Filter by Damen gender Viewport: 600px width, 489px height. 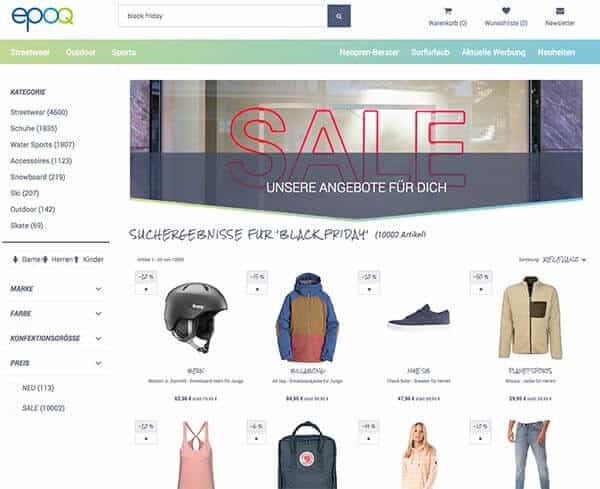(x=26, y=259)
